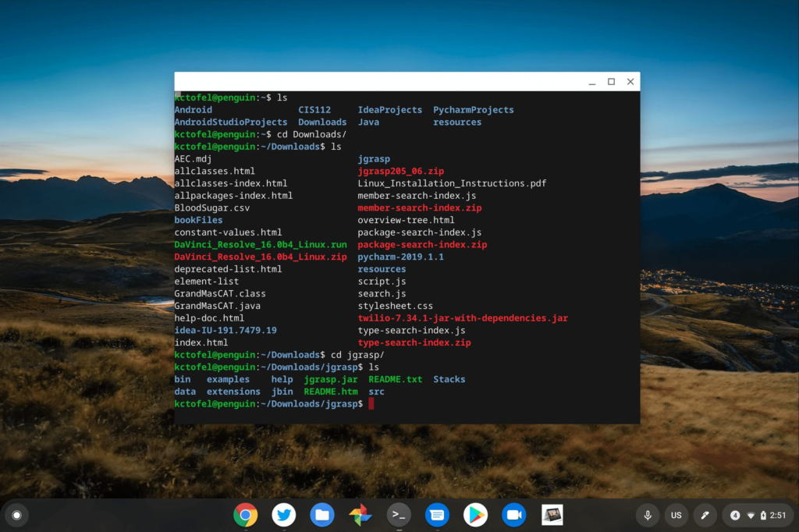Maximize the terminal window
The height and width of the screenshot is (532, 799).
coord(612,82)
